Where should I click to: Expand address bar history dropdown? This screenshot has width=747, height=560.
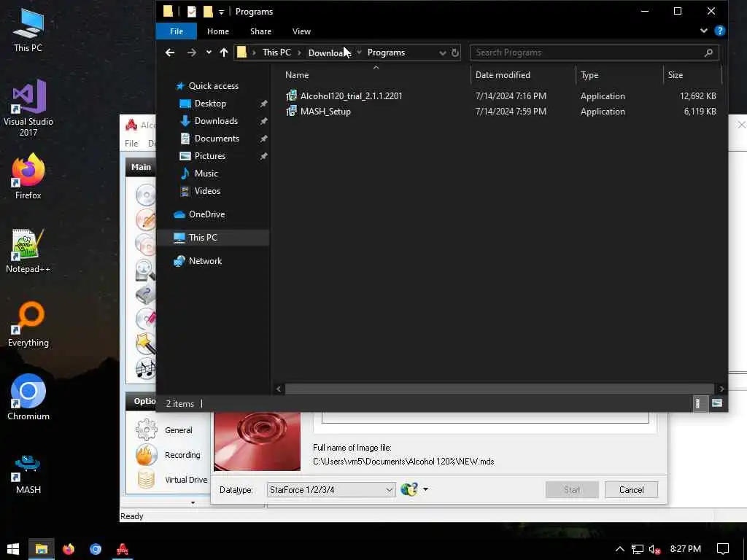point(443,52)
